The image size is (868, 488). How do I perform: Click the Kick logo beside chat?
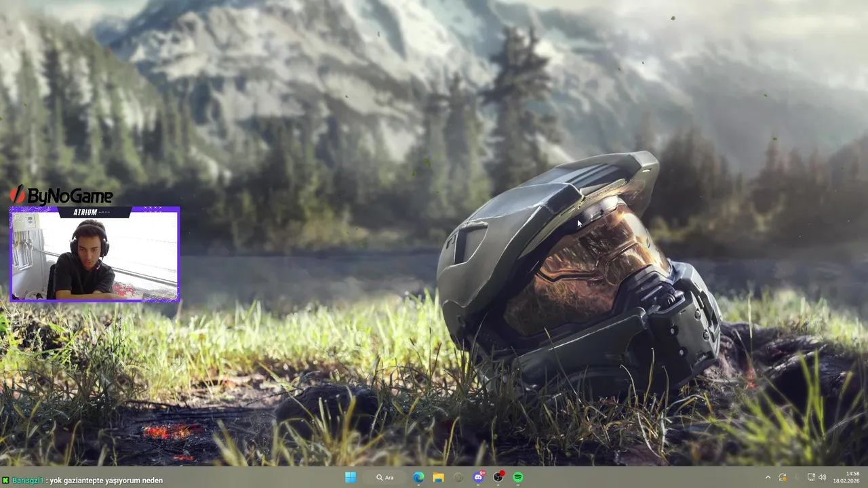pyautogui.click(x=5, y=481)
